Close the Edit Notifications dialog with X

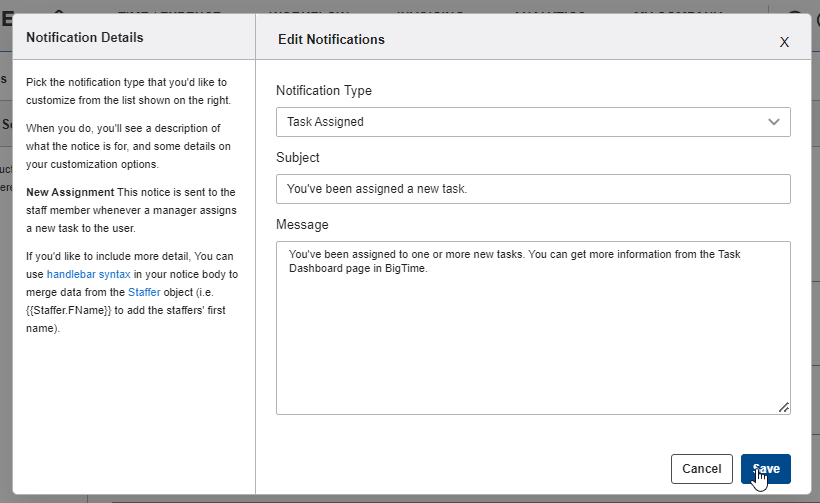point(784,42)
